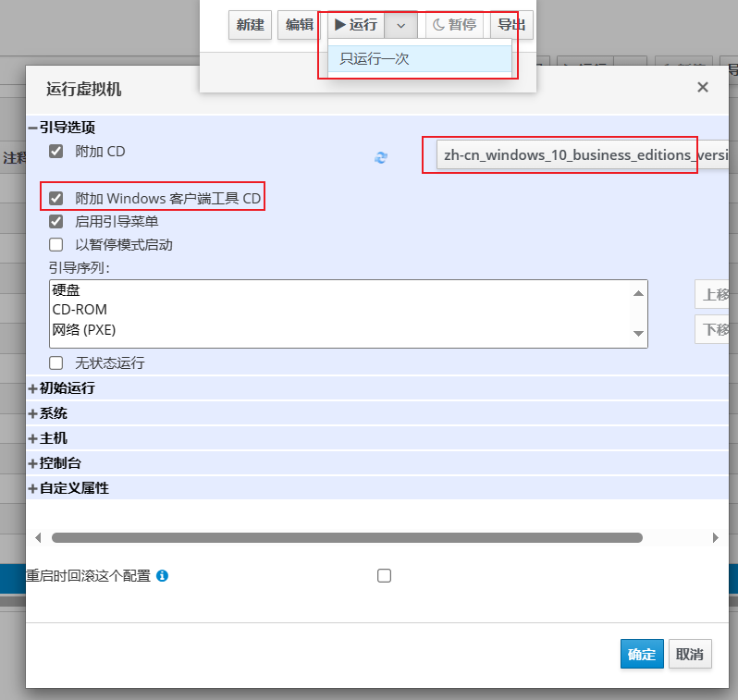This screenshot has width=738, height=700.
Task: Enable 以暂停模式启动 checkbox
Action: tap(56, 245)
